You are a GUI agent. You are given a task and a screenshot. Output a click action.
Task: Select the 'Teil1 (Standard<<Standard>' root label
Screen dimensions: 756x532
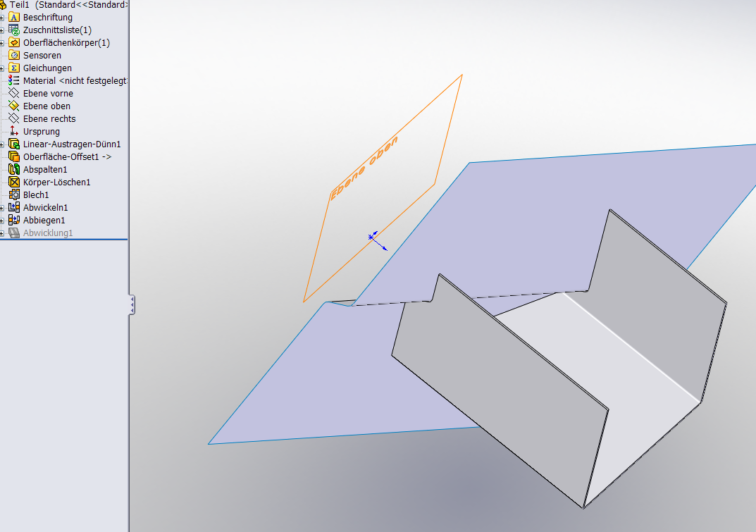pos(68,5)
